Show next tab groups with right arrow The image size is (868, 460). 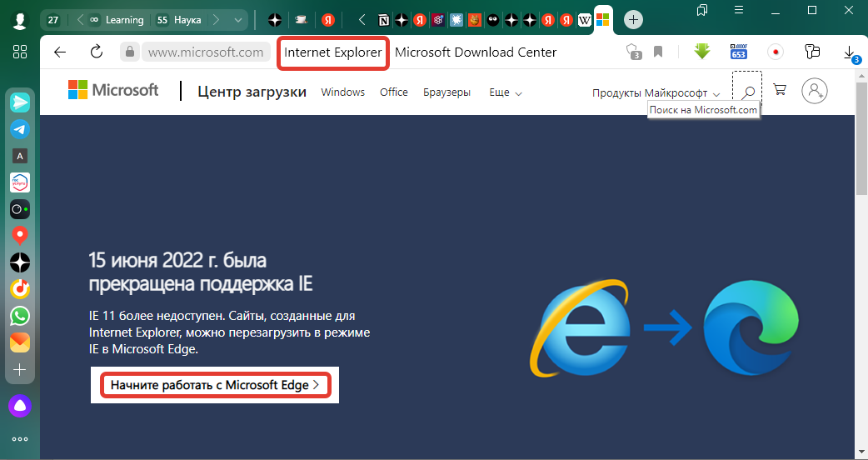[x=216, y=20]
